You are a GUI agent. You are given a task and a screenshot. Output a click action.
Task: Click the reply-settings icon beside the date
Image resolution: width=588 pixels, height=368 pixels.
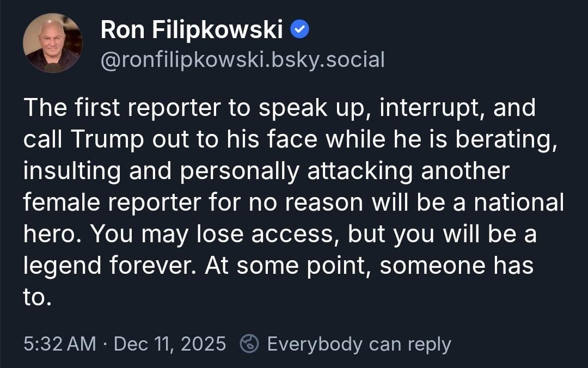tap(249, 344)
